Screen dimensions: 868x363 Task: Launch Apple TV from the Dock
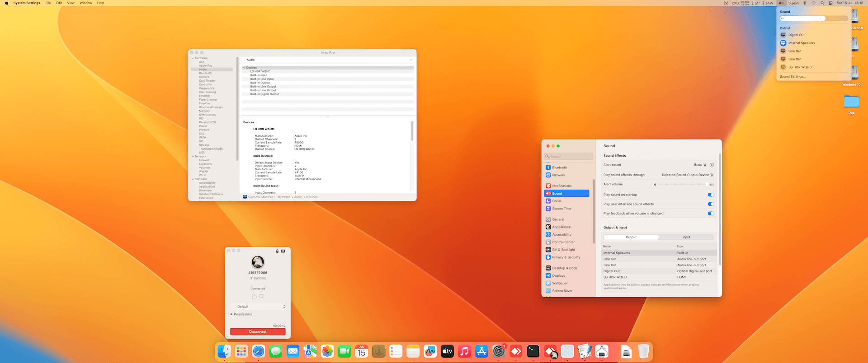pos(448,351)
